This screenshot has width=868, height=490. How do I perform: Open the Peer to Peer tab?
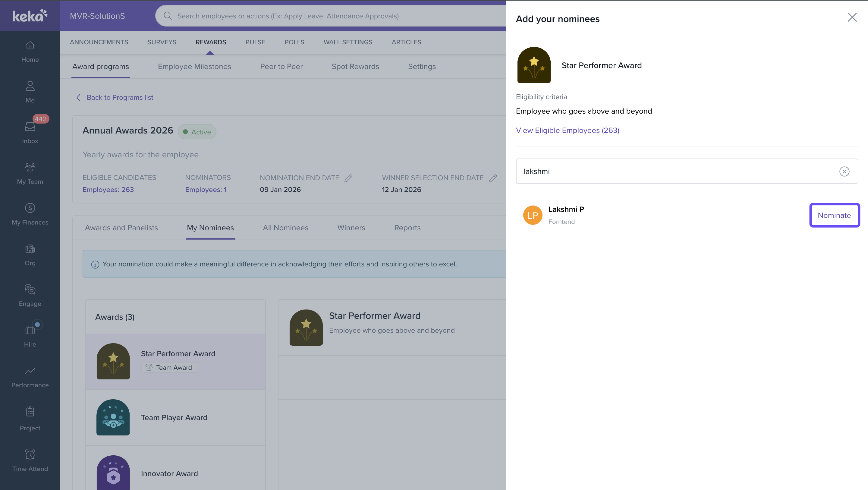click(x=281, y=66)
